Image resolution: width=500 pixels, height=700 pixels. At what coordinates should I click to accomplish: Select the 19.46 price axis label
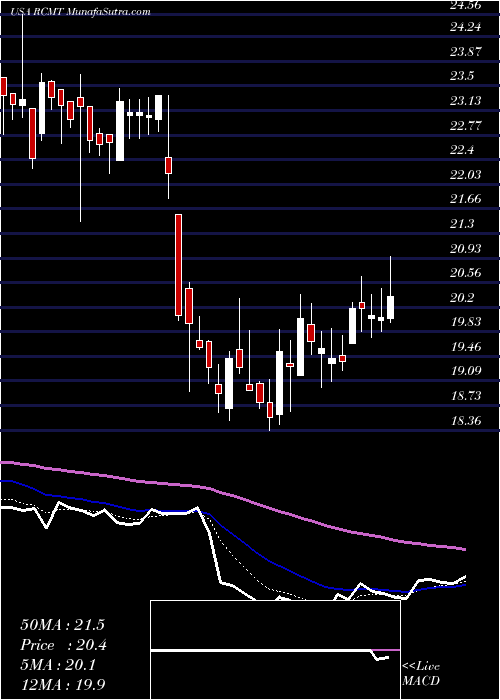pyautogui.click(x=466, y=346)
